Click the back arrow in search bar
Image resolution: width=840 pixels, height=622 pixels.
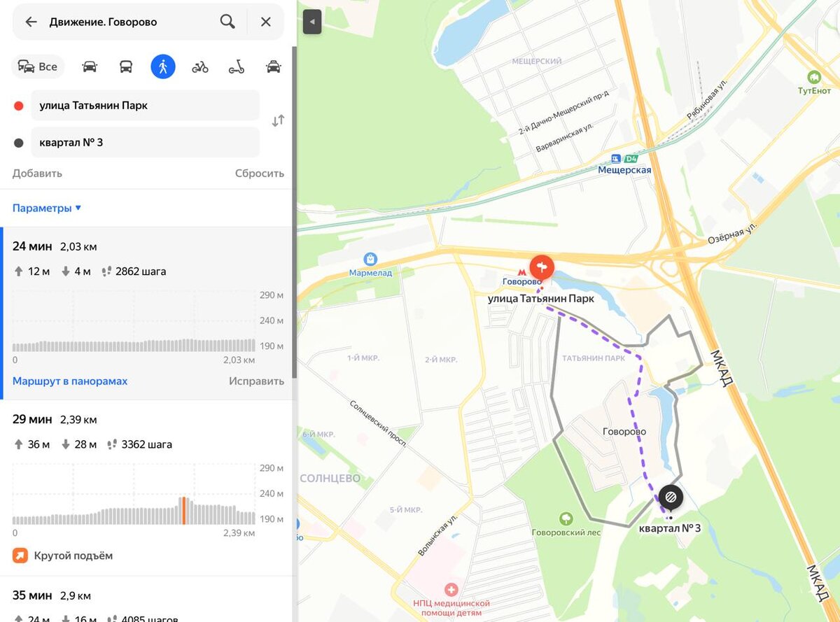[31, 22]
